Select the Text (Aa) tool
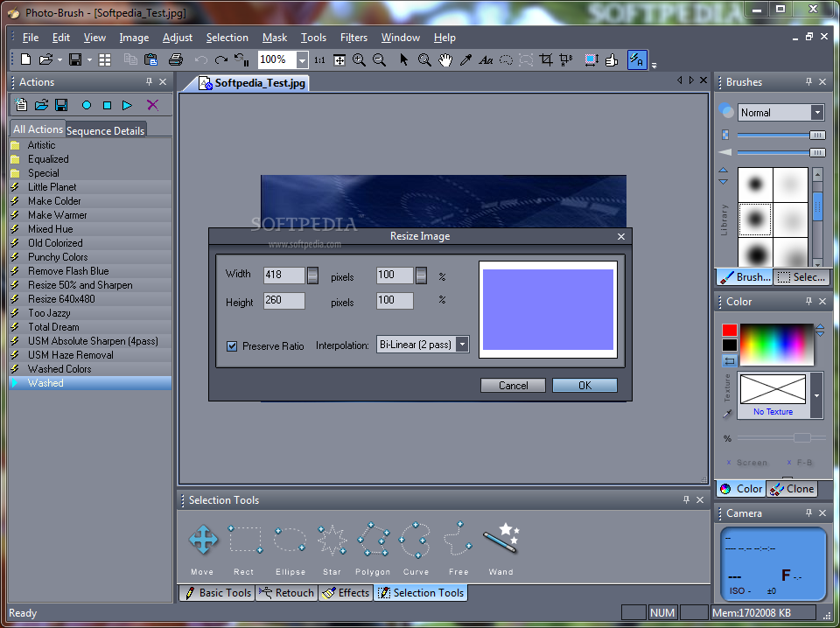Image resolution: width=840 pixels, height=628 pixels. click(x=486, y=60)
